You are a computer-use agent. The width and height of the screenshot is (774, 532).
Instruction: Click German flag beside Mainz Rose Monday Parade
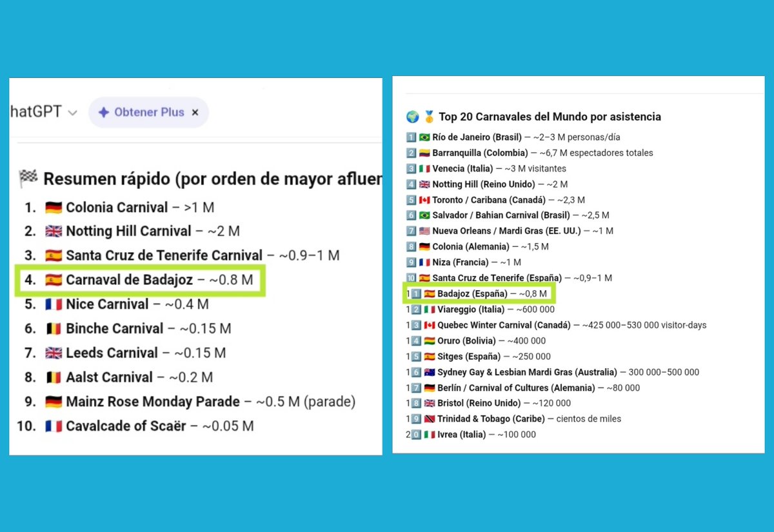[x=53, y=402]
